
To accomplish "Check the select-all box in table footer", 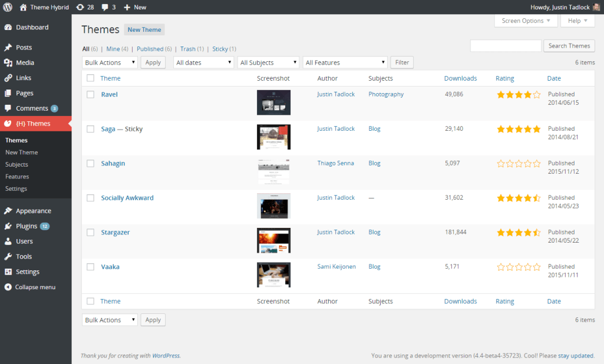I will [x=91, y=301].
